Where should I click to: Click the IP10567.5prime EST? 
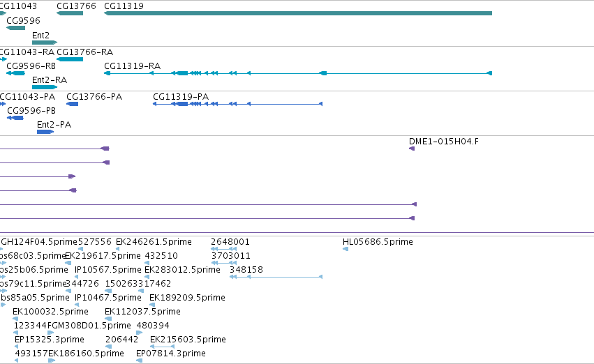77,277
